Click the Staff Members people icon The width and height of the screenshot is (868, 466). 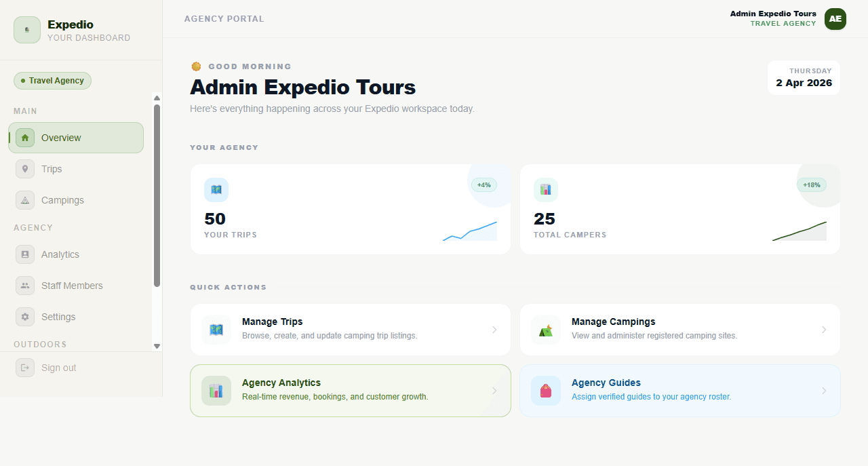pyautogui.click(x=25, y=285)
